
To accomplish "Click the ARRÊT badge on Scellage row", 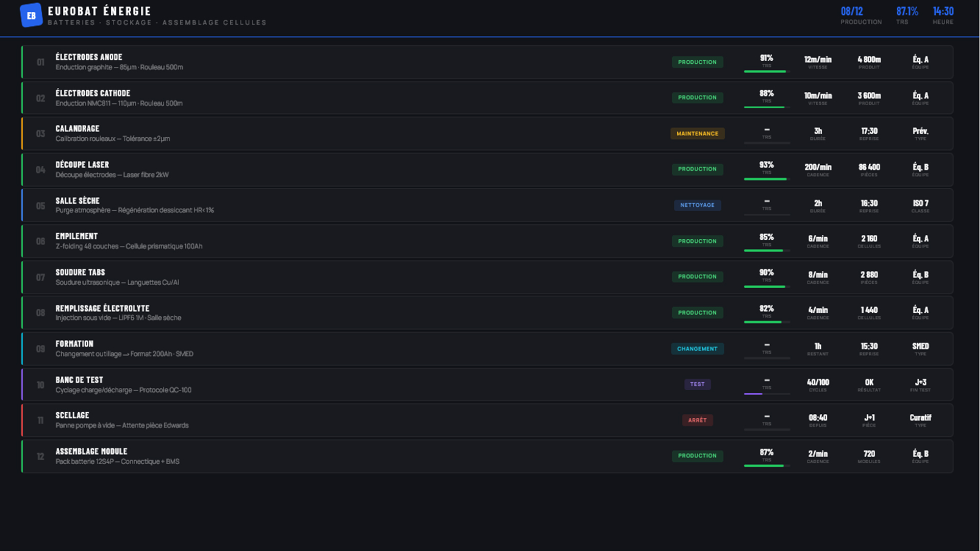I will (697, 420).
